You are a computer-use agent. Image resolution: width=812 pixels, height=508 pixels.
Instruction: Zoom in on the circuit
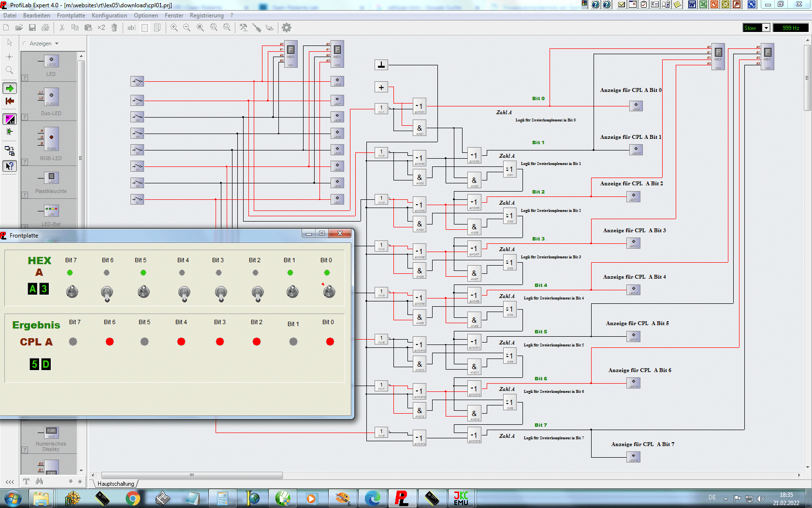point(174,28)
